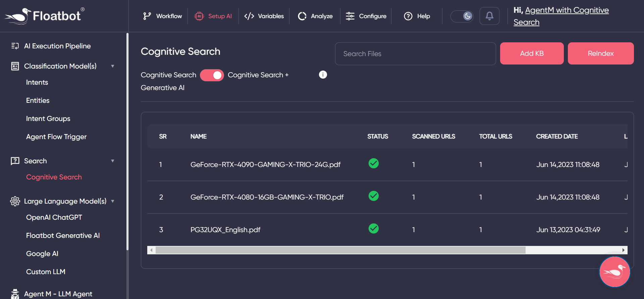Open Custom LLM settings

click(46, 272)
